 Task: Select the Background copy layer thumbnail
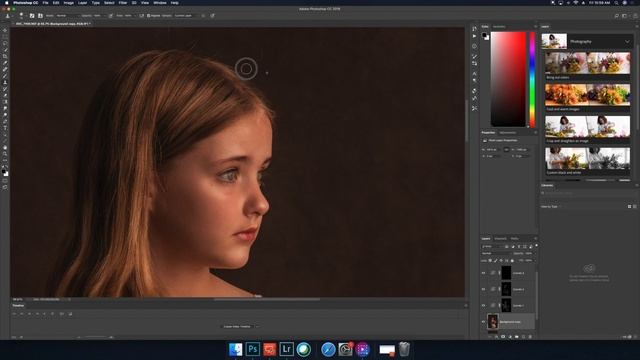[493, 321]
